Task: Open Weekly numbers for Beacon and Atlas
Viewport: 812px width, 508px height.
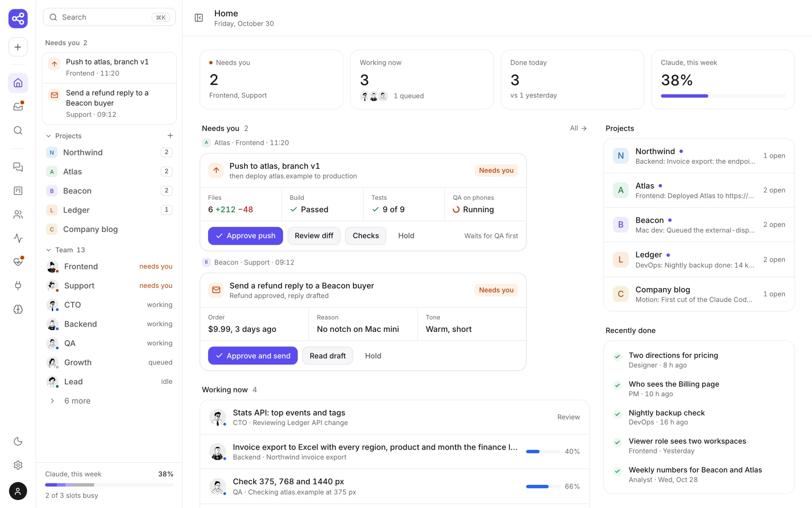Action: point(699,474)
